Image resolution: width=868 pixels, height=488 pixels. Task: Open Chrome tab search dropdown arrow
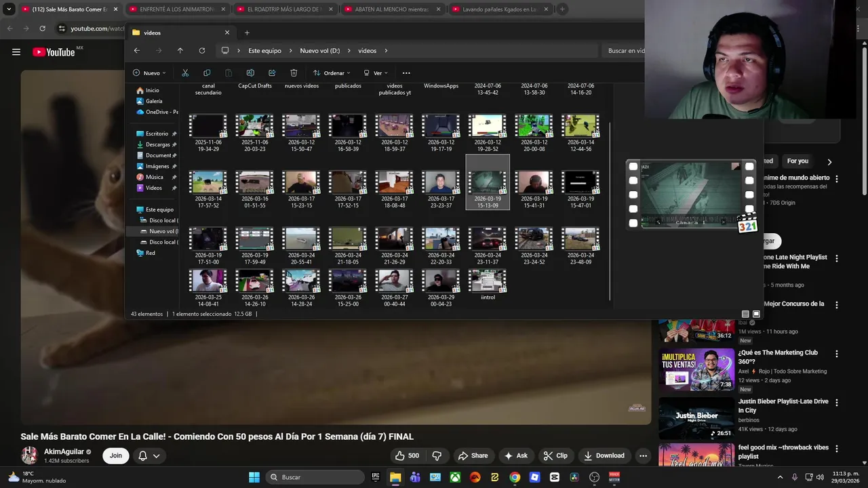(x=9, y=9)
